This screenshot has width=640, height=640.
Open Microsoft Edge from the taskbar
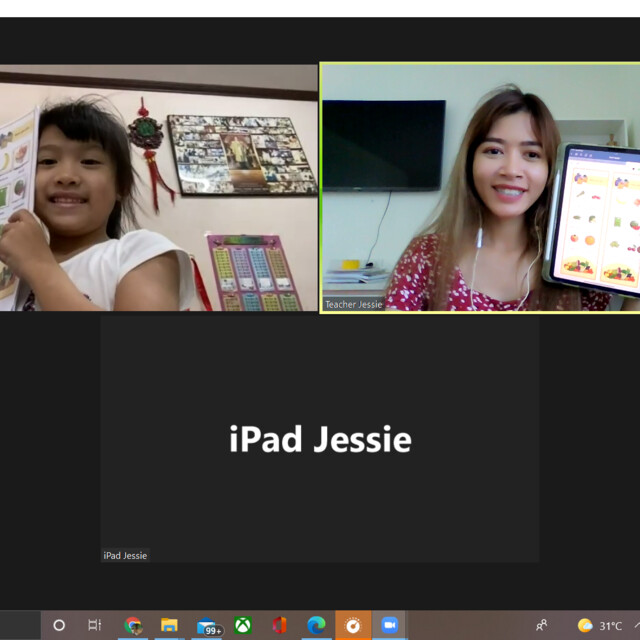pos(316,625)
